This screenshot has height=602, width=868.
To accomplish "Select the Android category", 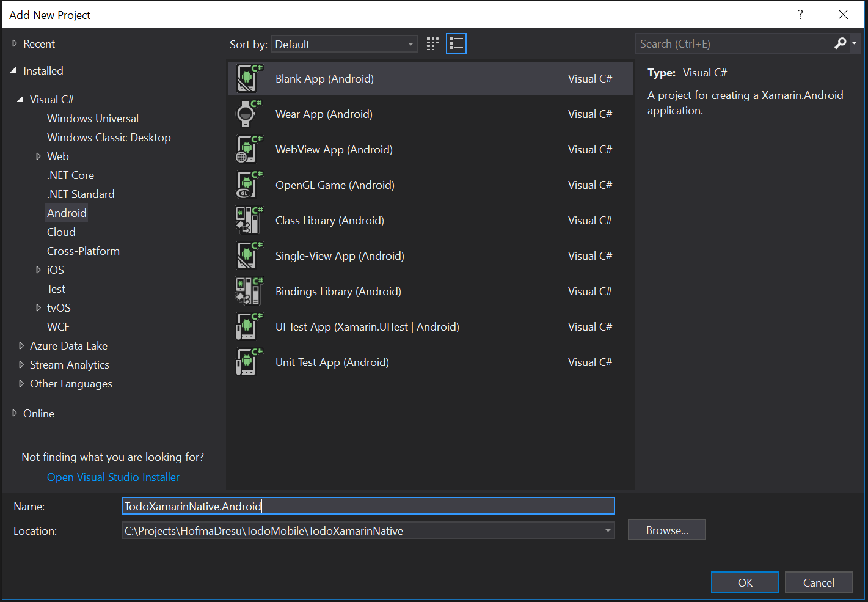I will pos(67,213).
